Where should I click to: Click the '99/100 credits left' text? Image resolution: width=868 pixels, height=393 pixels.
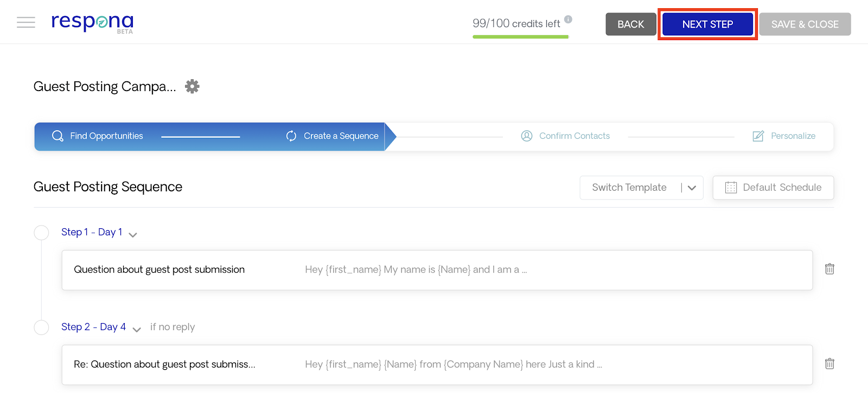[516, 23]
